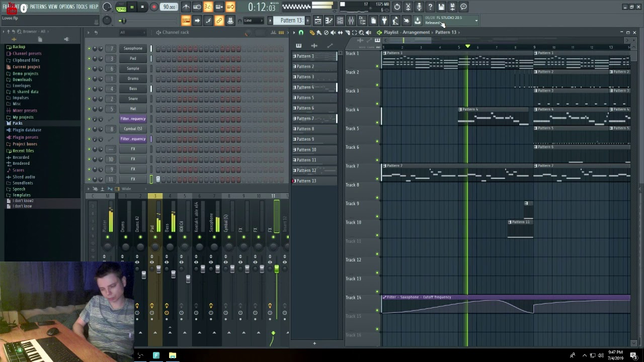Select Pattern 10 in the pattern picker
Image resolution: width=644 pixels, height=362 pixels.
pos(314,149)
